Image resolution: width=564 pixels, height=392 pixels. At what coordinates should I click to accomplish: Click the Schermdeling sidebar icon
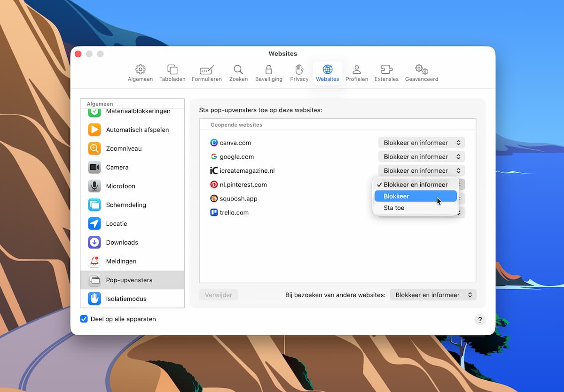[94, 205]
